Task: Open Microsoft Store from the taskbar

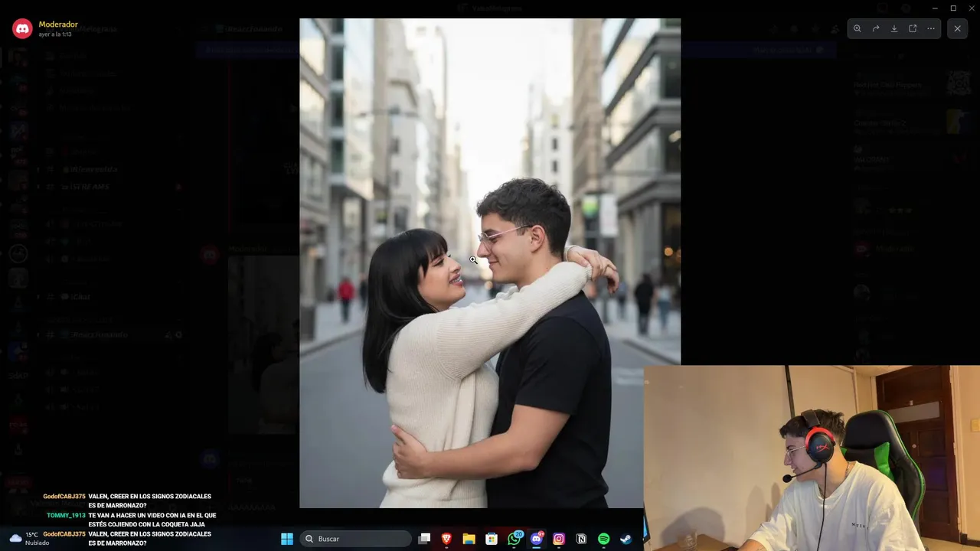Action: pos(492,539)
